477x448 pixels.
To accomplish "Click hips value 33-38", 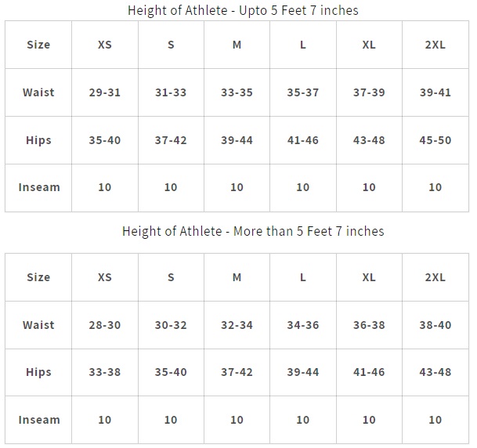I will pyautogui.click(x=105, y=372).
